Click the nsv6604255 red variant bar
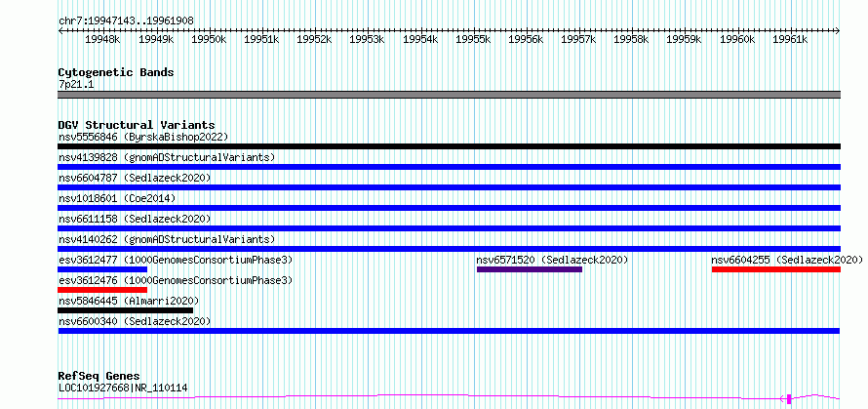The height and width of the screenshot is (409, 868). (x=776, y=269)
